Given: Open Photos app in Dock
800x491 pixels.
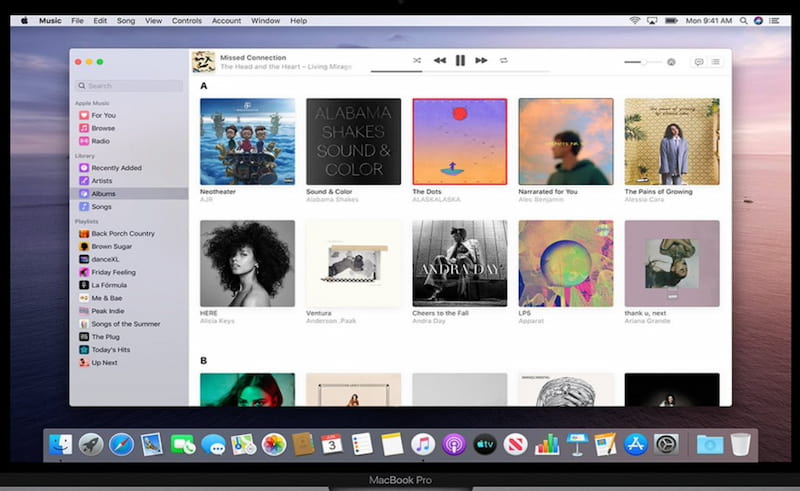Looking at the screenshot, I should click(274, 445).
